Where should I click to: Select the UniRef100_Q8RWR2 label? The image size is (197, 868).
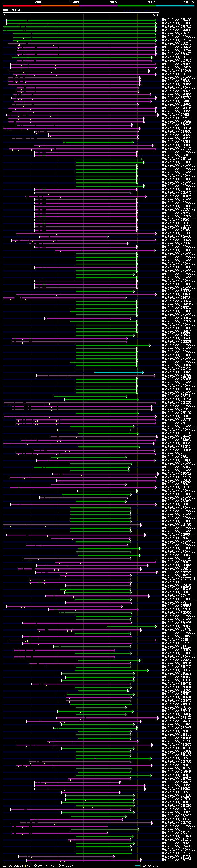click(177, 104)
